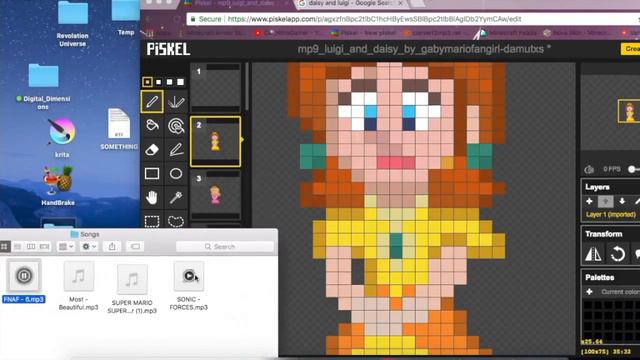Viewport: 640px width, 360px height.
Task: Move layer down with down arrow
Action: click(x=622, y=201)
